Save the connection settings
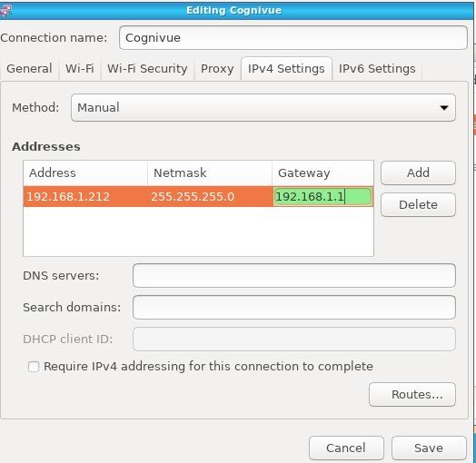The image size is (476, 463). coord(429,448)
